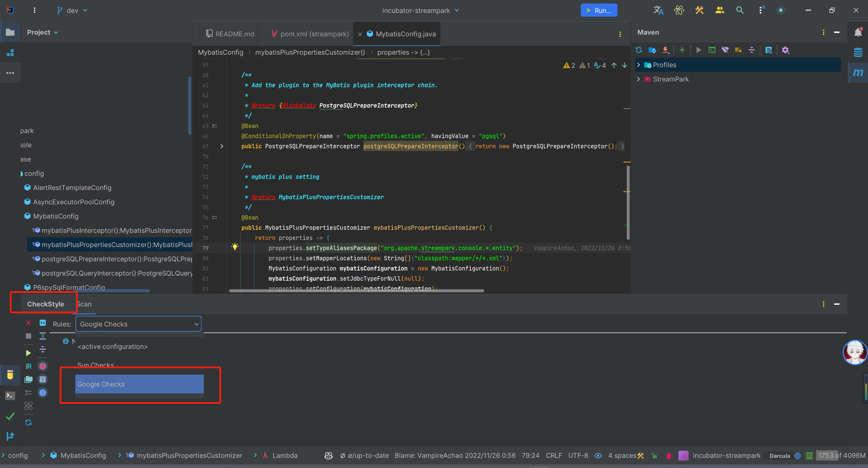Open the Terminal tool window
This screenshot has width=868, height=468.
point(10,396)
